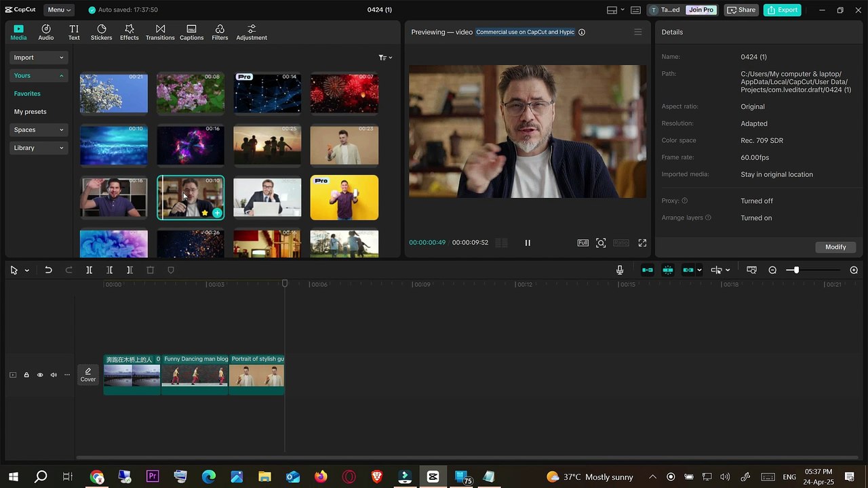Click the timeline playhead marker
Screen dimensions: 868x488
285,283
